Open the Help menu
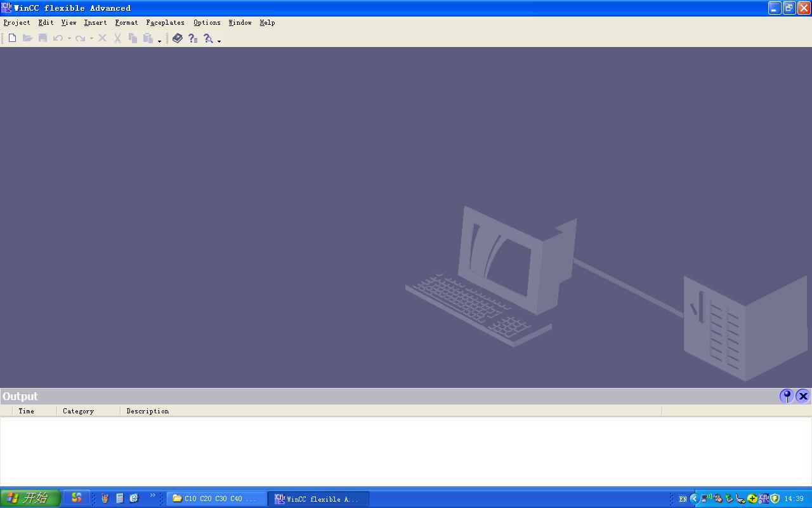812x508 pixels. pos(267,22)
